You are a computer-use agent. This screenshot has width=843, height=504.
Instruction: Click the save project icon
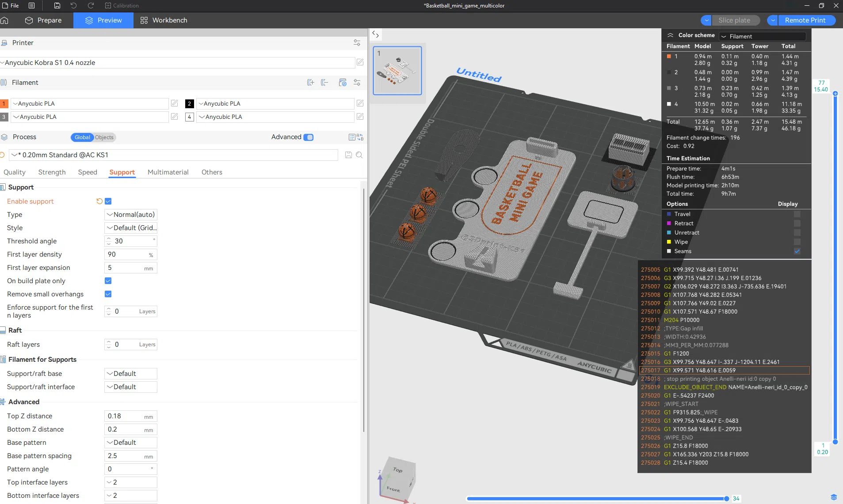click(57, 5)
